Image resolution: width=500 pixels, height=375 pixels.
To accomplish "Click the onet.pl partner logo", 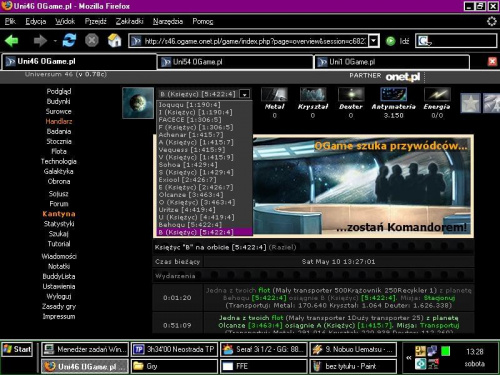I will (403, 77).
